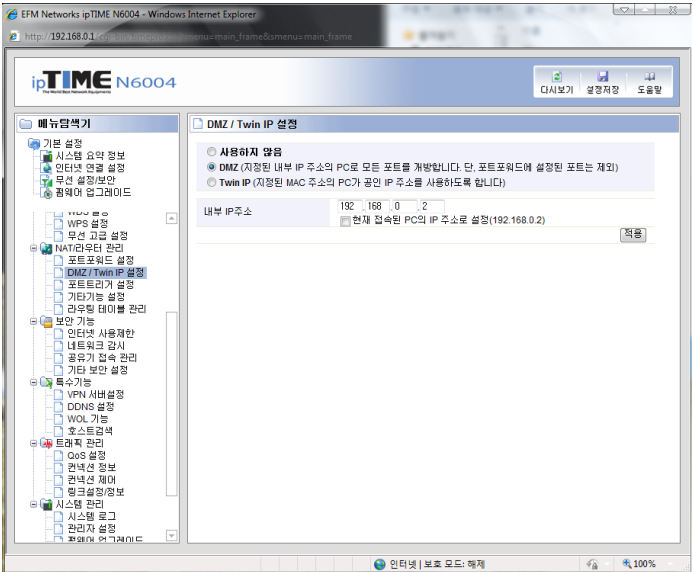This screenshot has width=693, height=572.
Task: Open the 무선 고급 설정 menu item
Action: [97, 236]
